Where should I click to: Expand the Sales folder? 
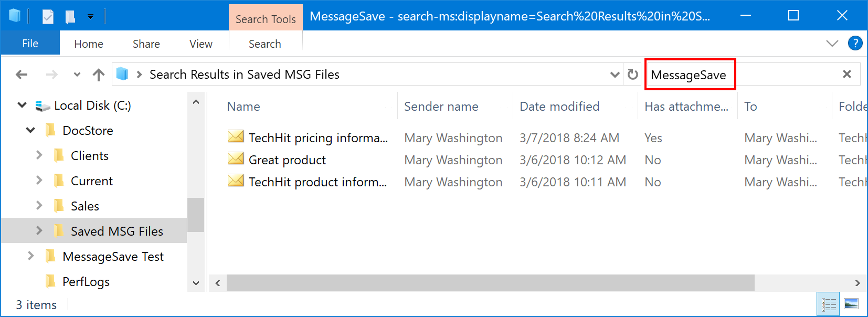coord(39,206)
